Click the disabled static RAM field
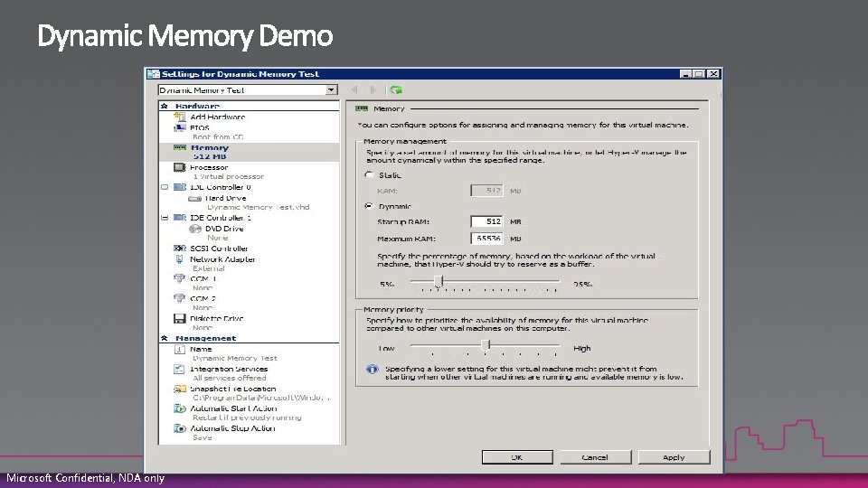Image resolution: width=868 pixels, height=488 pixels. click(x=486, y=191)
